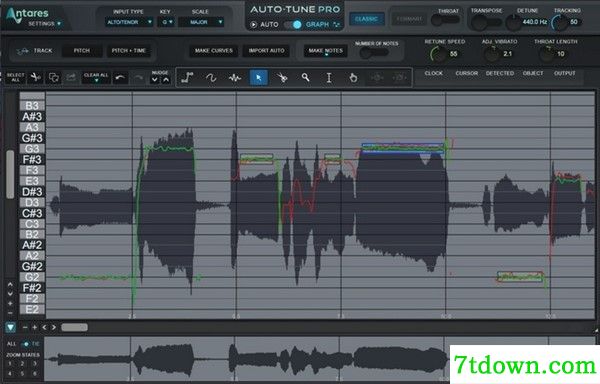Toggle the Throat switch
This screenshot has width=600, height=384.
click(445, 20)
